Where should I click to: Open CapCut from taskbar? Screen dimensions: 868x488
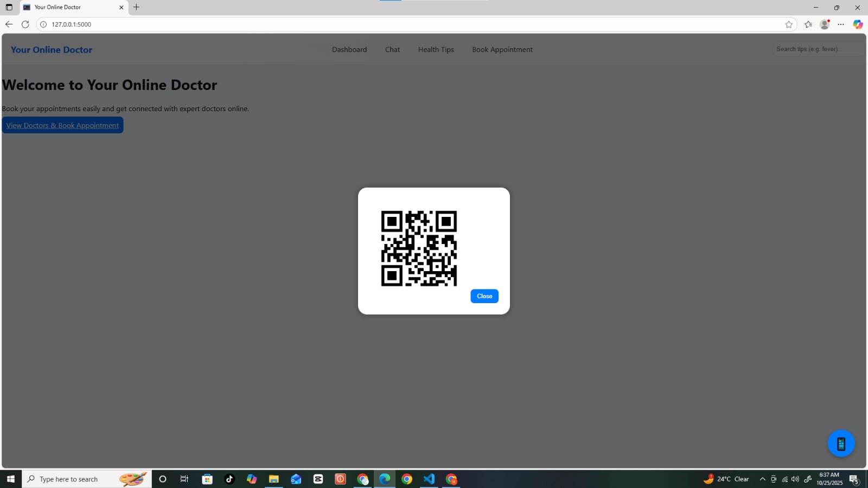[318, 479]
